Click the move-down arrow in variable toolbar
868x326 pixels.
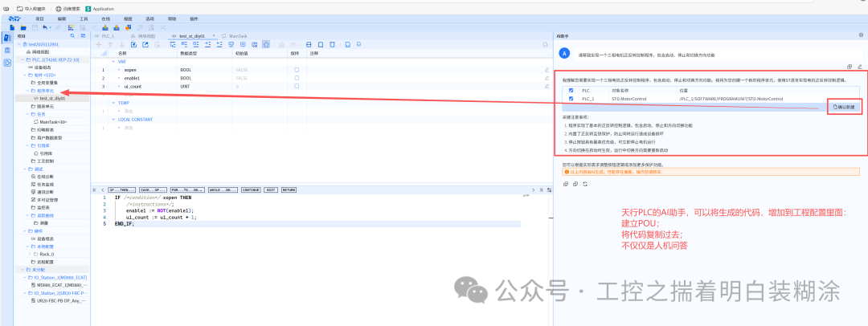coord(122,44)
